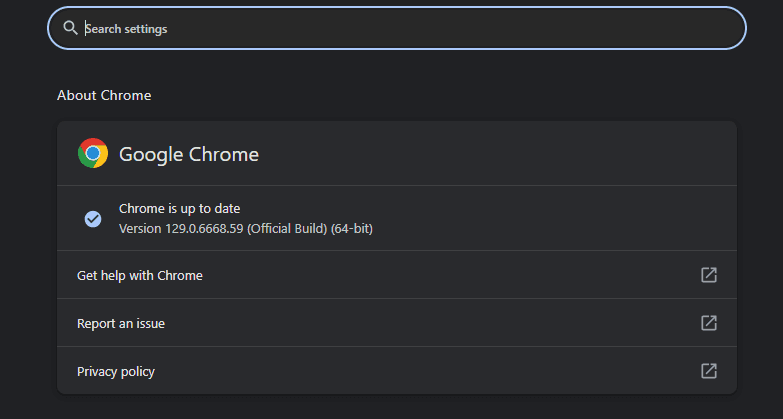This screenshot has height=419, width=783.
Task: Click the Chrome is up to date text
Action: click(x=179, y=209)
